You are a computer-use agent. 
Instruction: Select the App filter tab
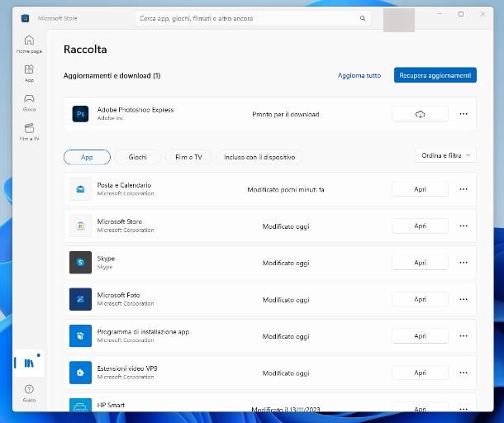click(x=87, y=157)
